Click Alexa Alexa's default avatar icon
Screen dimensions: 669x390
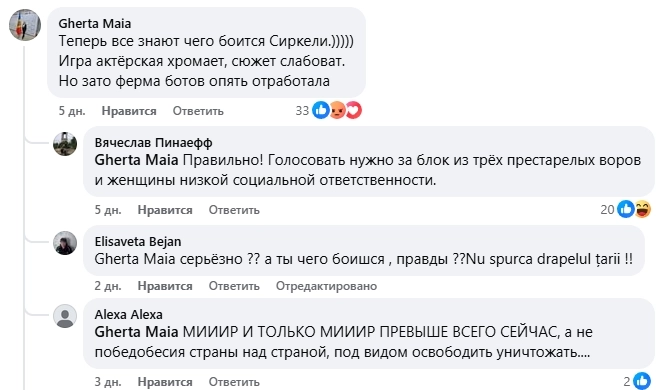65,316
